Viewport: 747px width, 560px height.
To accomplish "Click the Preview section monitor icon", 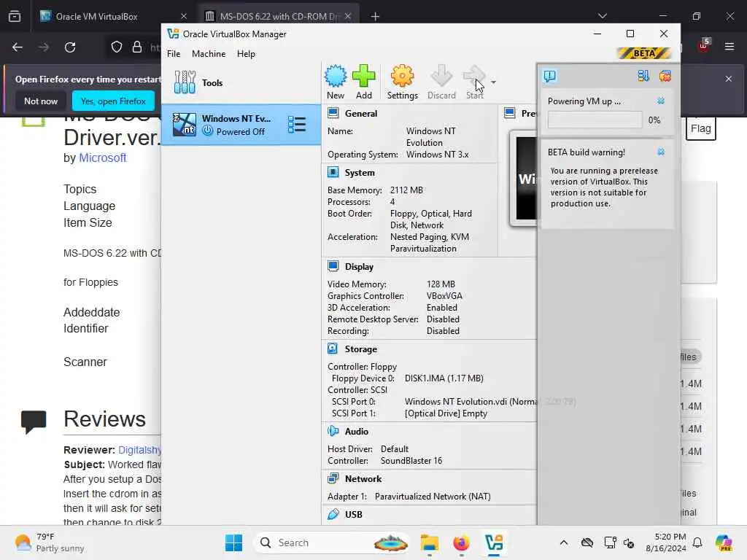I will pyautogui.click(x=510, y=113).
